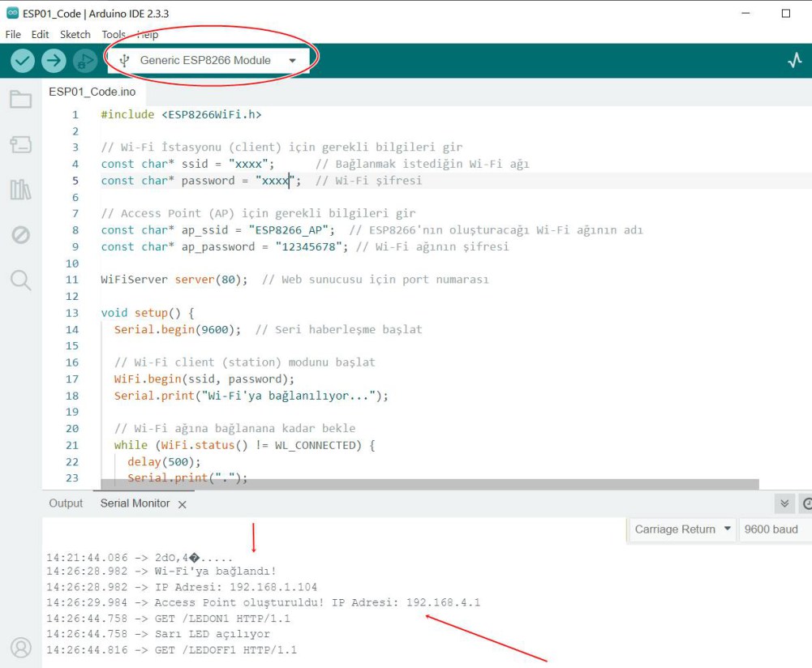Screen dimensions: 812x668
Task: Open the Help menu
Action: tap(148, 34)
